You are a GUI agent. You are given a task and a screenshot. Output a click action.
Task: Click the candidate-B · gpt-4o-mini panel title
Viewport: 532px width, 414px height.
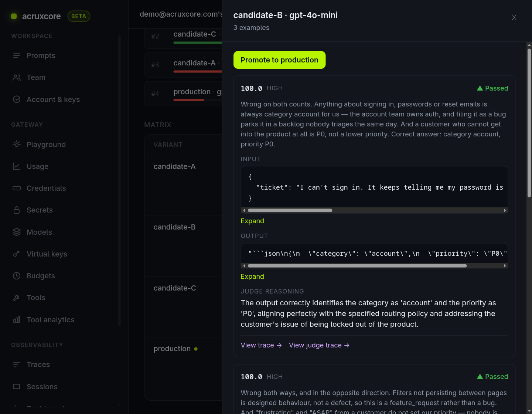pyautogui.click(x=286, y=15)
